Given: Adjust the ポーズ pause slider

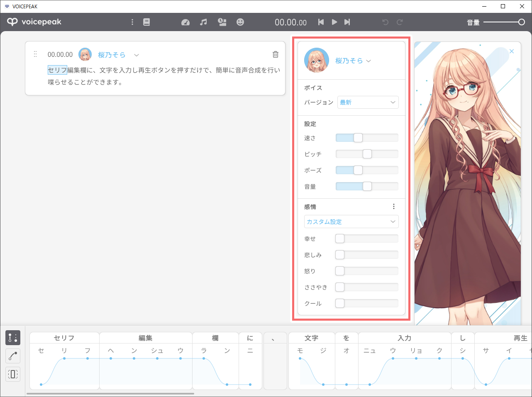Looking at the screenshot, I should pyautogui.click(x=367, y=170).
